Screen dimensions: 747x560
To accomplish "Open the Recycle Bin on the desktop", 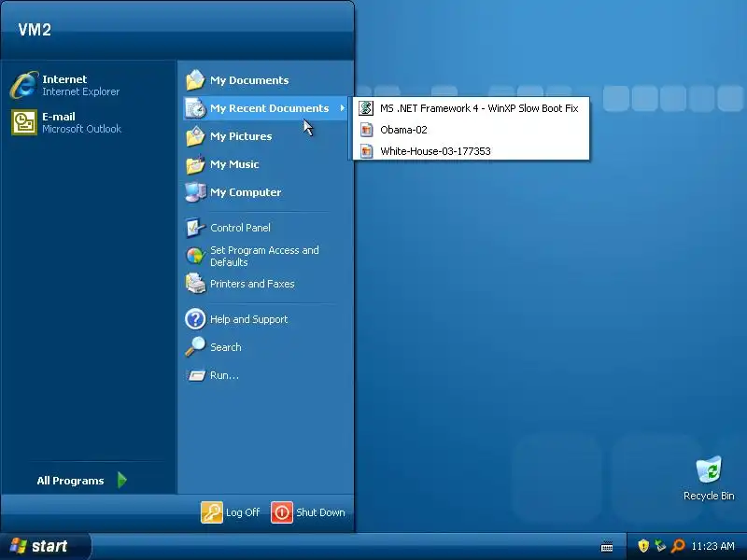I will (709, 470).
